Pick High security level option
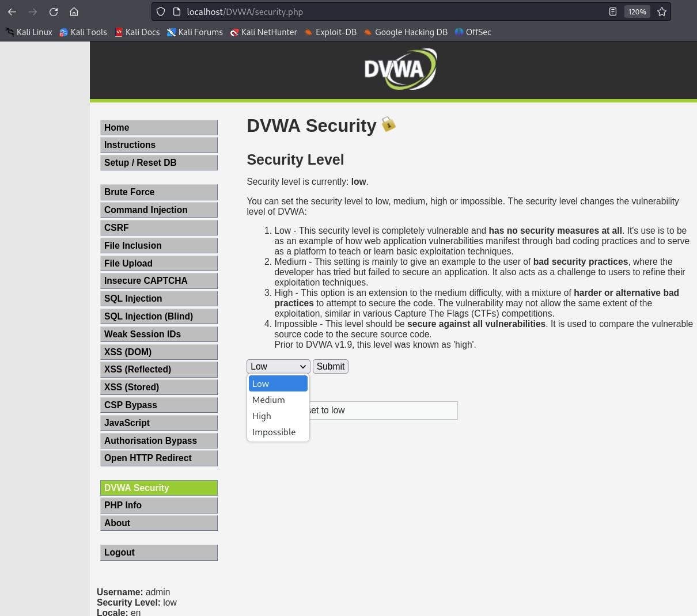697x616 pixels. click(262, 416)
